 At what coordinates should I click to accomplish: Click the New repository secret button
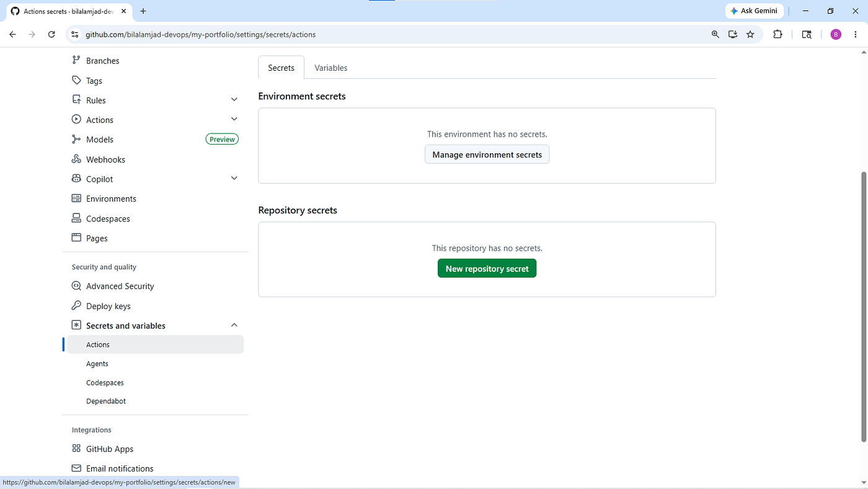pos(487,269)
